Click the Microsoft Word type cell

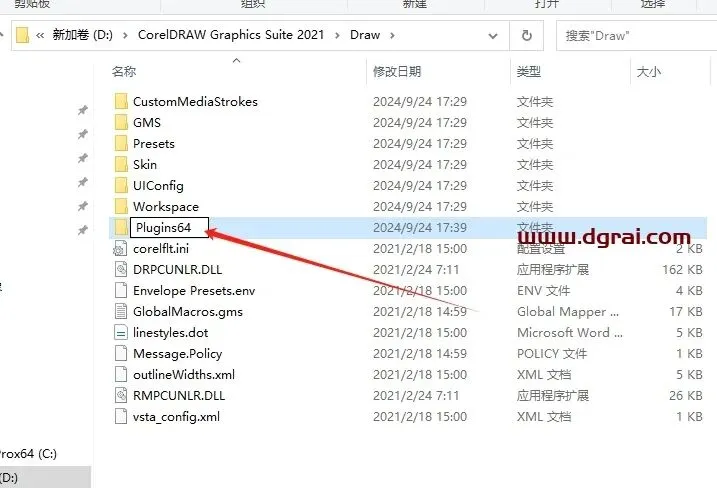(569, 332)
